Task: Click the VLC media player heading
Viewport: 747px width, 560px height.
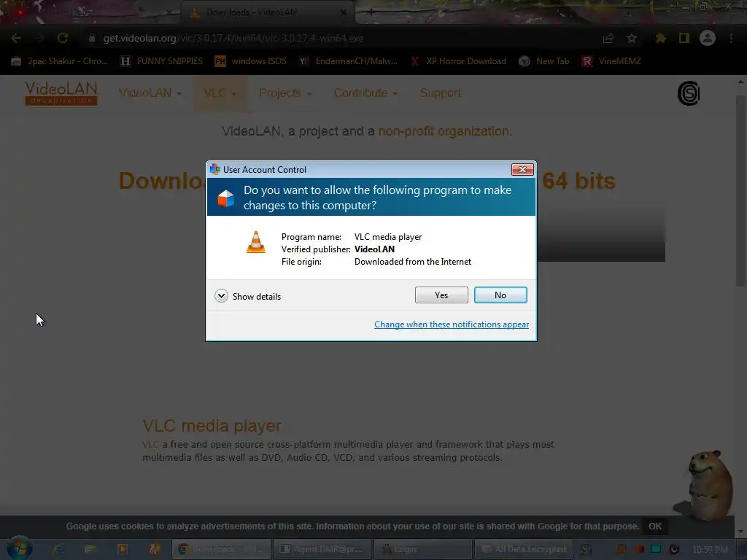Action: pos(212,425)
